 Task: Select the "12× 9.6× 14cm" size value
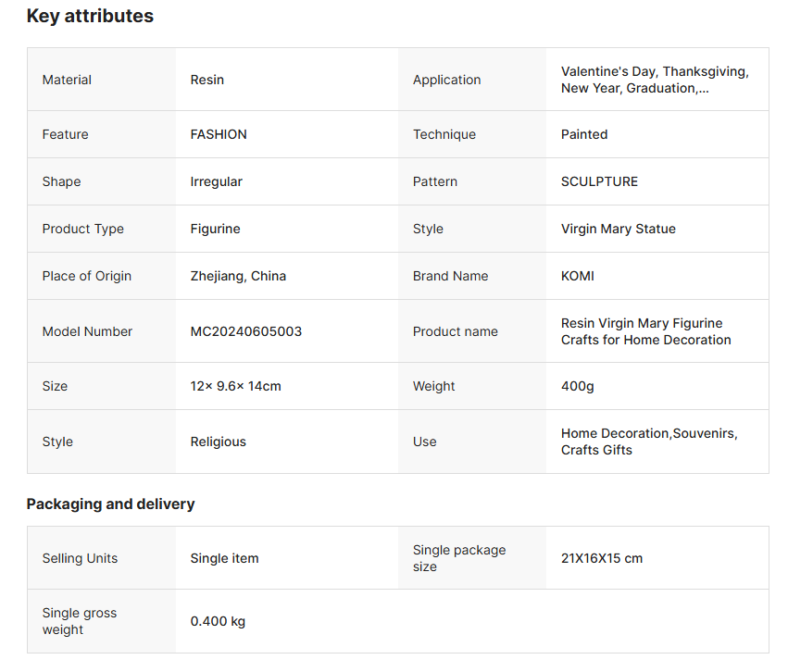pos(236,386)
